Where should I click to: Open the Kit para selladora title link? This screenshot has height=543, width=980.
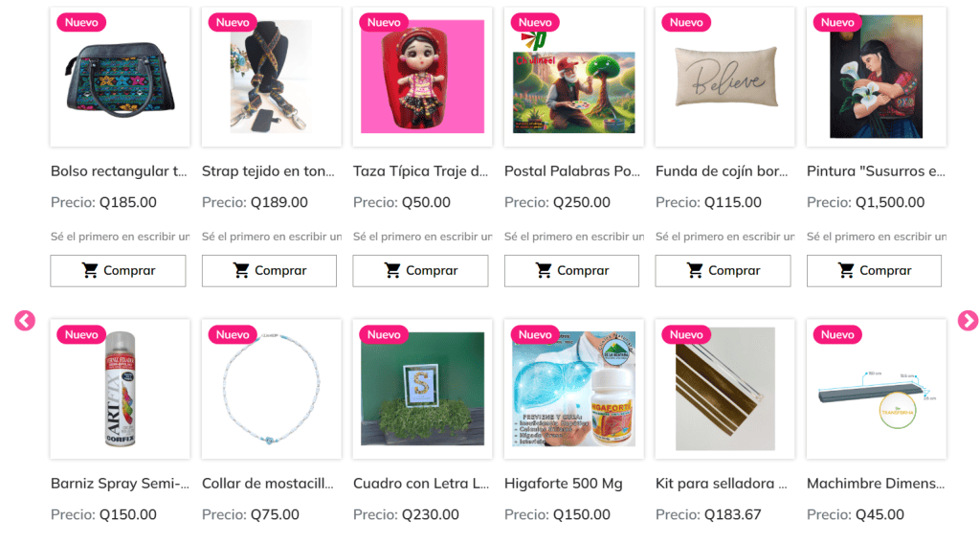coord(722,484)
